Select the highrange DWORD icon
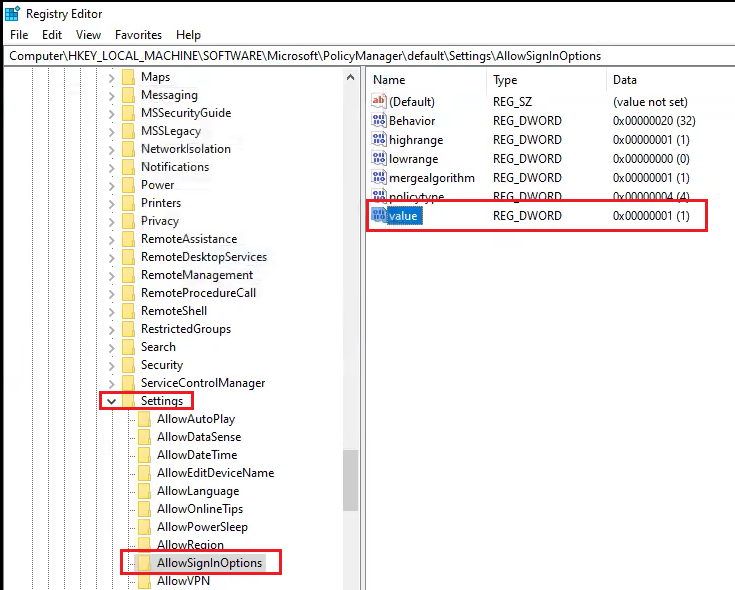The image size is (735, 590). coord(378,139)
